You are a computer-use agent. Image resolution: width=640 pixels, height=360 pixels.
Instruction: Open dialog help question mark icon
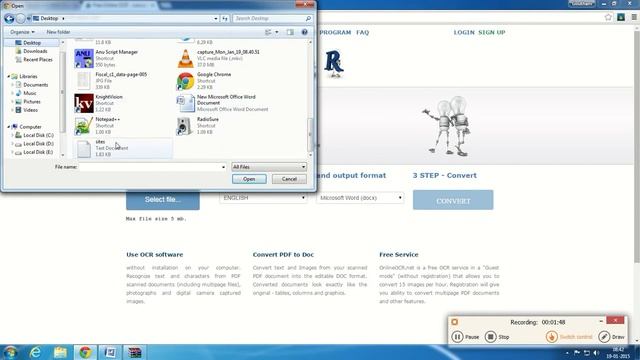(x=304, y=32)
